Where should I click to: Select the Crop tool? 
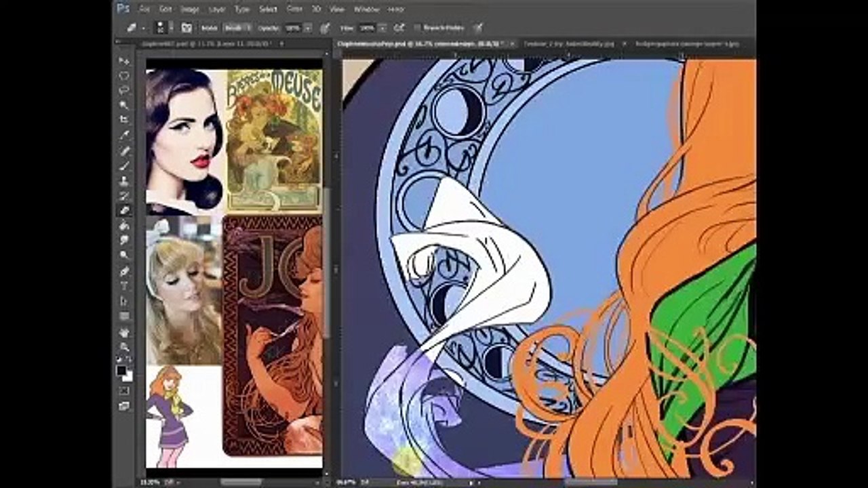pyautogui.click(x=124, y=120)
